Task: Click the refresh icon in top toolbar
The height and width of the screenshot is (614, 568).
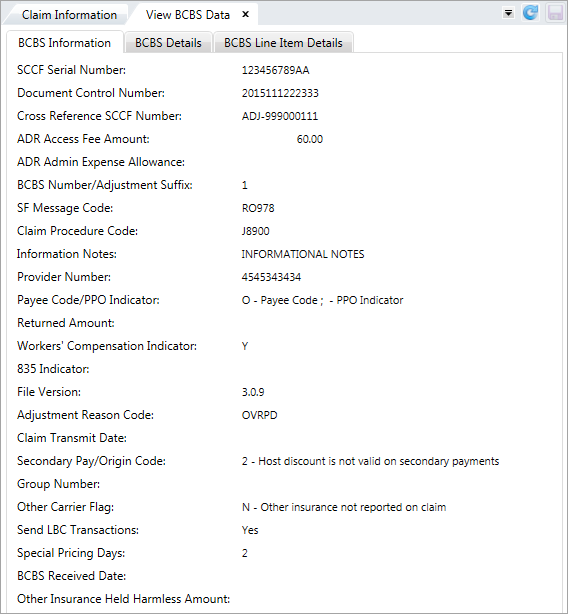Action: [x=530, y=13]
